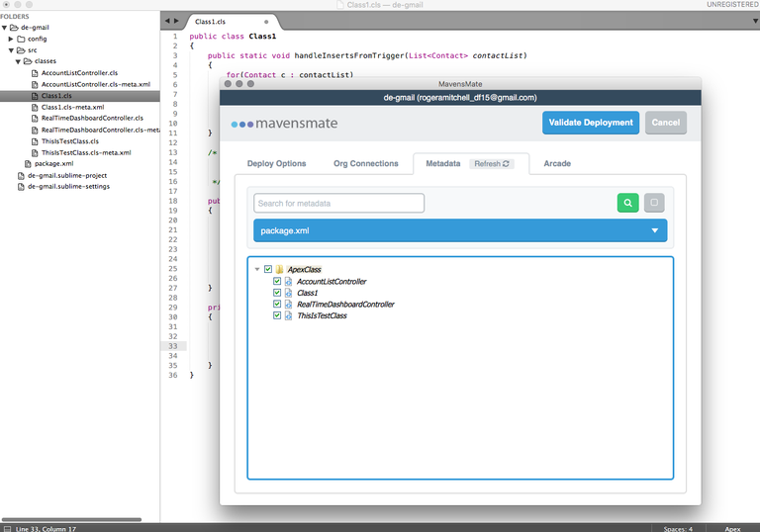Collapse the classes folder
The image size is (760, 532).
pos(18,61)
